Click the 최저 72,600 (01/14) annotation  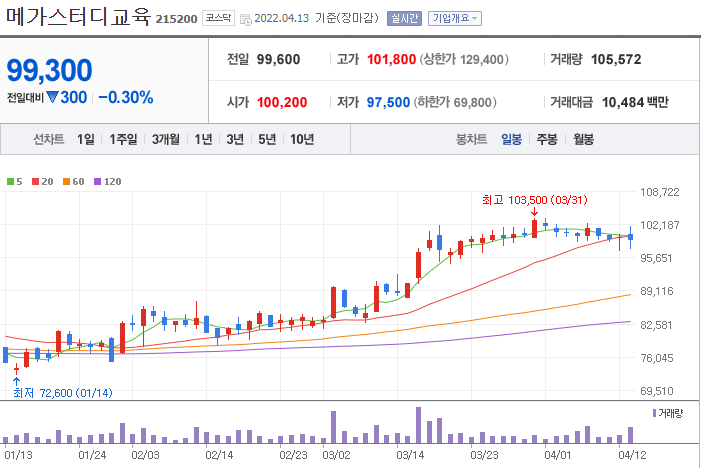63,393
